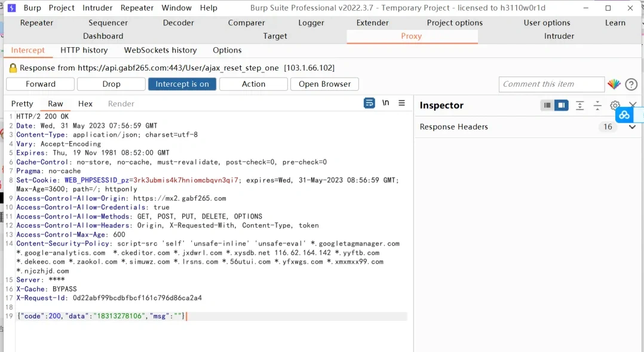Open the Intruder menu in menu bar
Screen dimensions: 644x352
click(97, 8)
